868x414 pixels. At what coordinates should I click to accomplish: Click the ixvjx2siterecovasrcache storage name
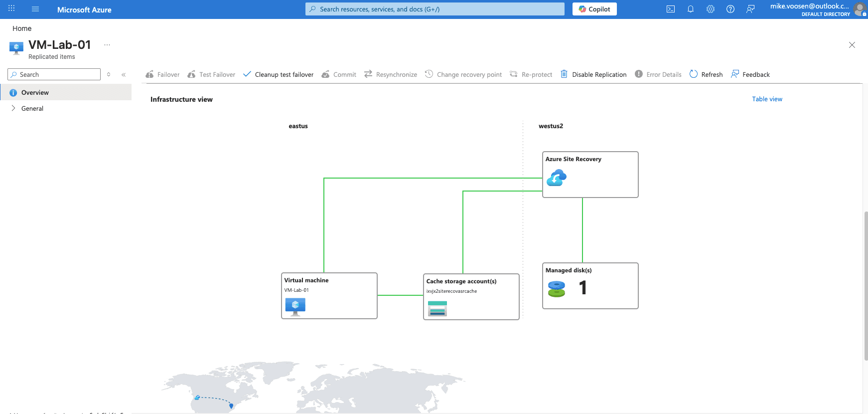(451, 291)
